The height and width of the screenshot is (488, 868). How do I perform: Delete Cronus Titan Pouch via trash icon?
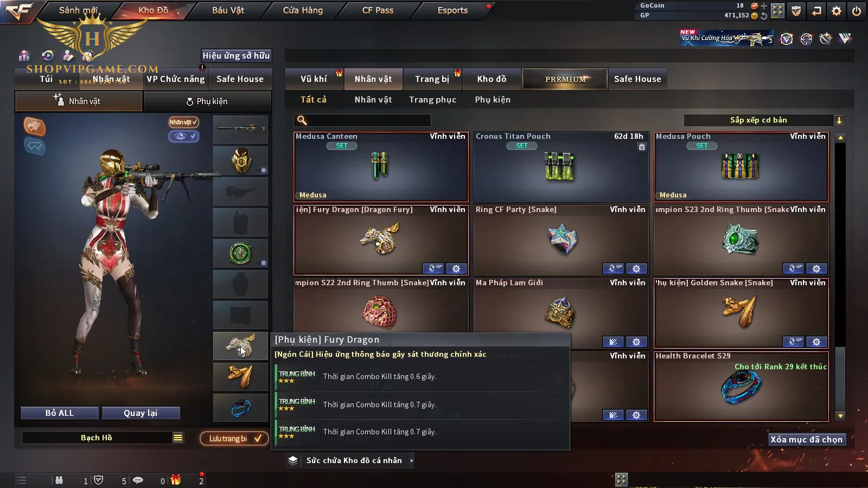point(642,147)
